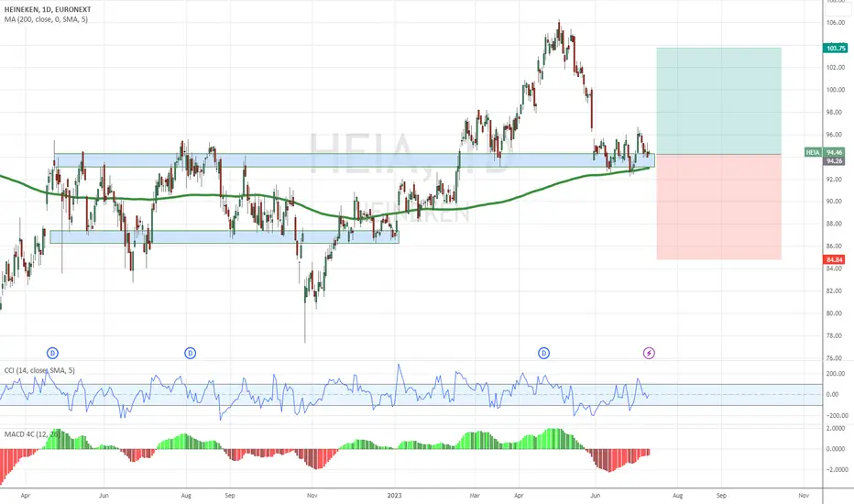The height and width of the screenshot is (504, 854).
Task: Click the Mar label on time axis
Action: (475, 496)
